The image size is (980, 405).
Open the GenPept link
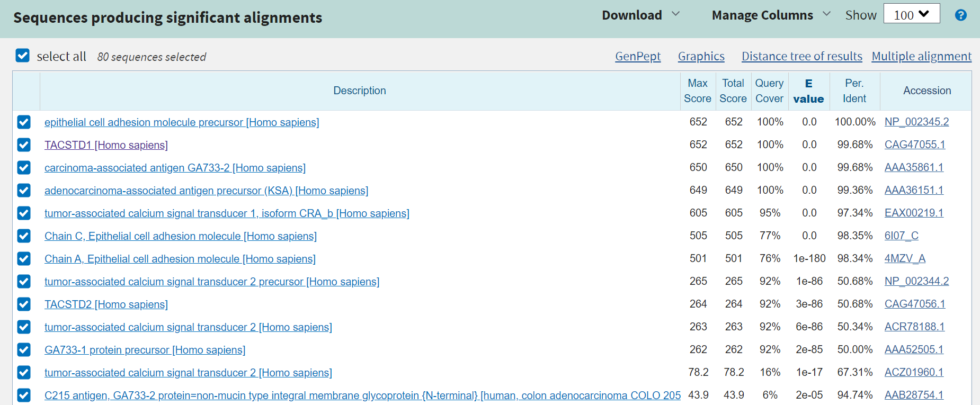(638, 56)
